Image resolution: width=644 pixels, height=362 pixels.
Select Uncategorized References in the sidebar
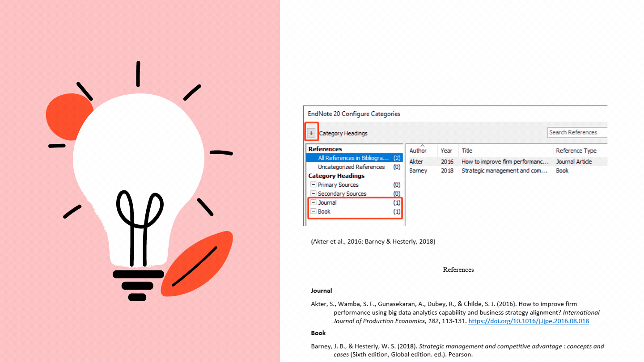(351, 167)
